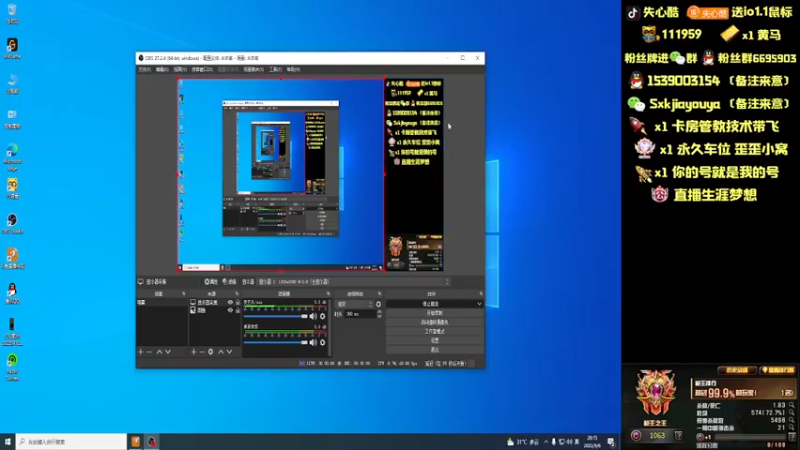The width and height of the screenshot is (800, 450).
Task: Hide the image source eye icon
Action: click(230, 310)
